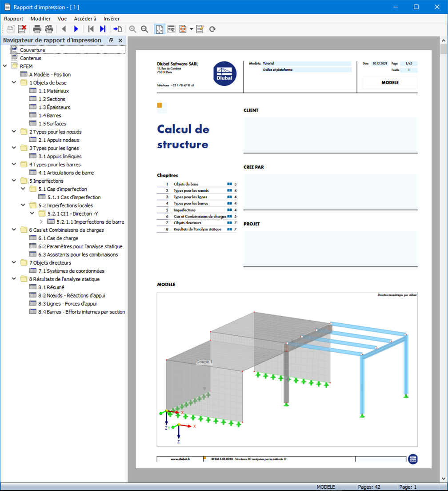Close the report navigator panel

click(x=120, y=40)
